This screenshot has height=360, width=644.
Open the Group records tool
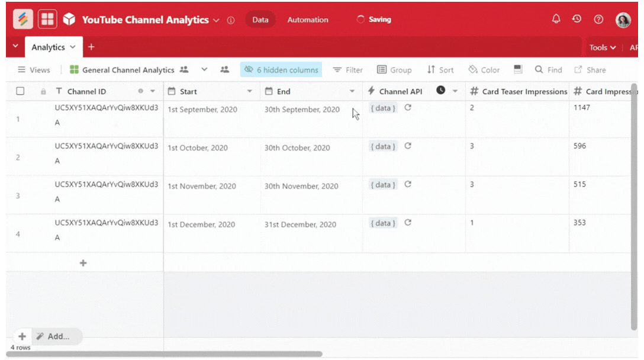[x=394, y=69]
